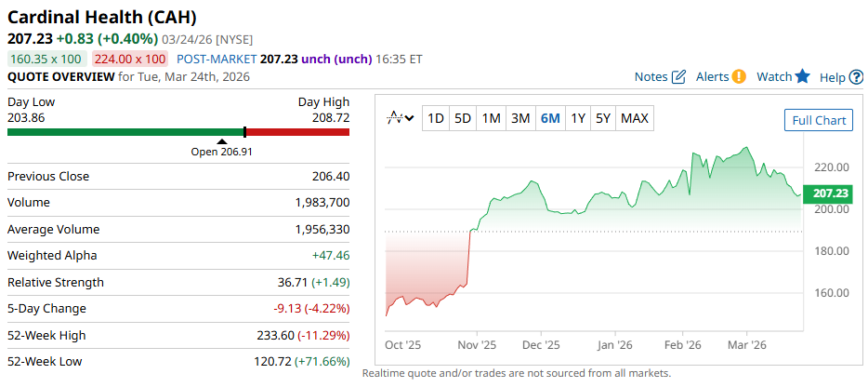Click the Help link text
This screenshot has height=387, width=868.
(x=832, y=77)
